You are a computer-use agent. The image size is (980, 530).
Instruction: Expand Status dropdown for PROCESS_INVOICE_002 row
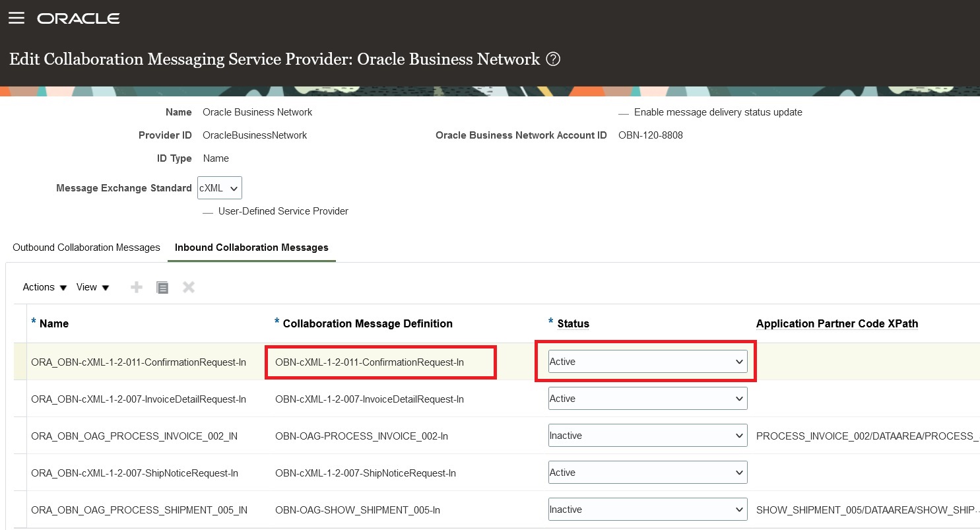[x=647, y=436]
